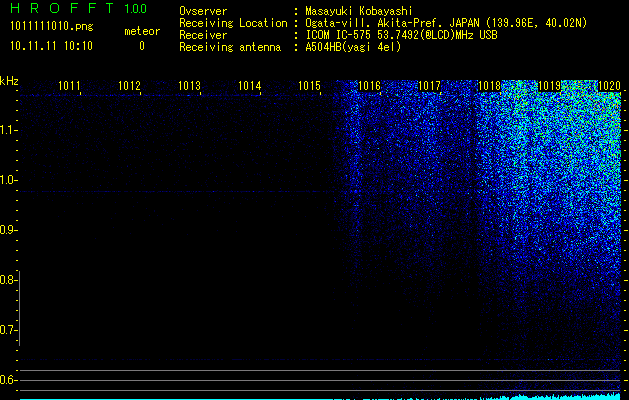This screenshot has height=400, width=629.
Task: Click the 0.9 kHz frequency axis label
Action: (x=8, y=230)
